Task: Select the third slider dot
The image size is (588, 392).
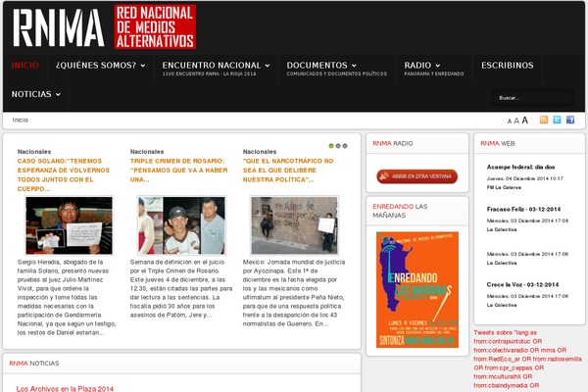Action: click(345, 146)
